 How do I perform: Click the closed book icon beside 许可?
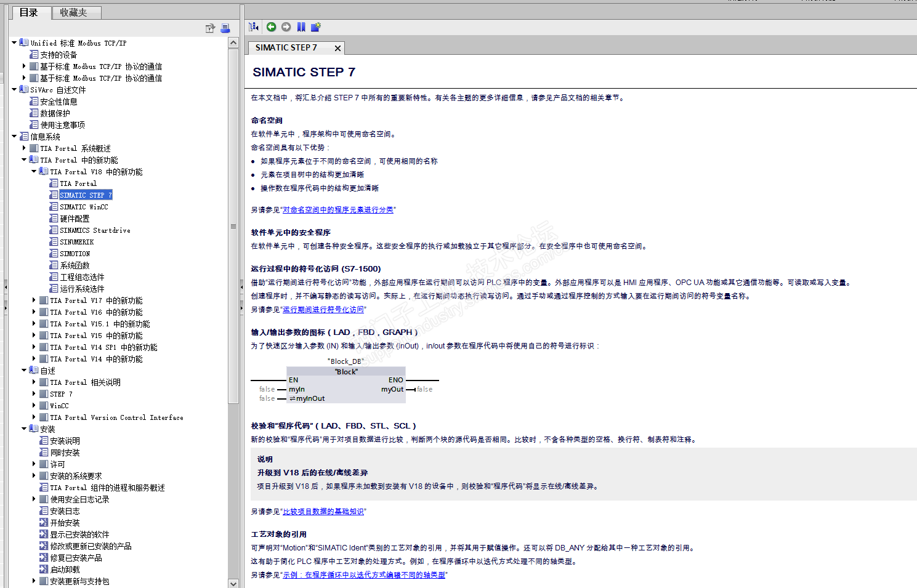click(44, 464)
